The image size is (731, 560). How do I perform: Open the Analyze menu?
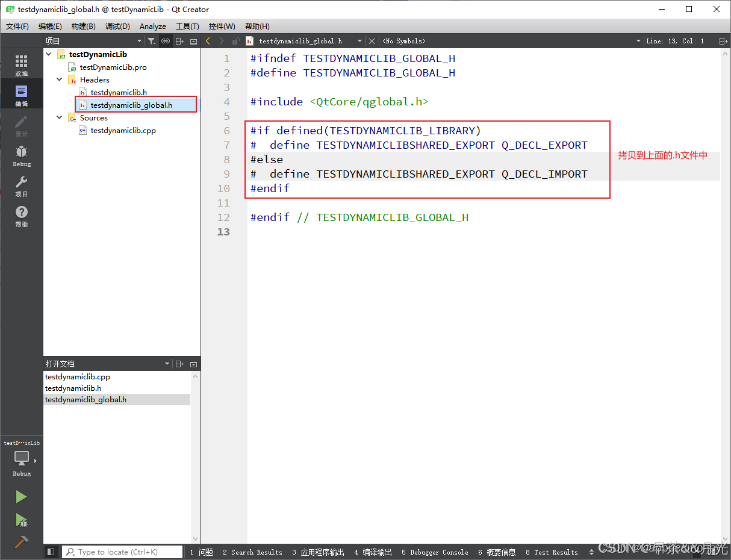pyautogui.click(x=153, y=26)
